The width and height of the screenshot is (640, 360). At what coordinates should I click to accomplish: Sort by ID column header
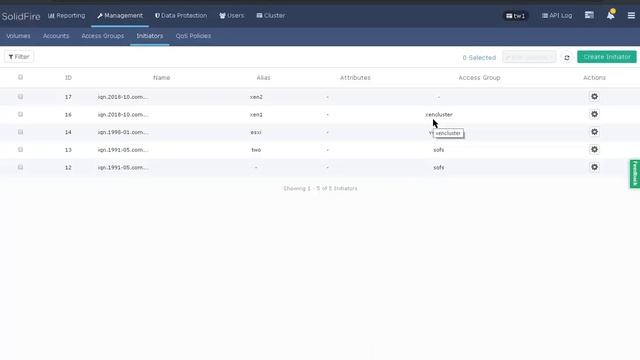pyautogui.click(x=68, y=78)
